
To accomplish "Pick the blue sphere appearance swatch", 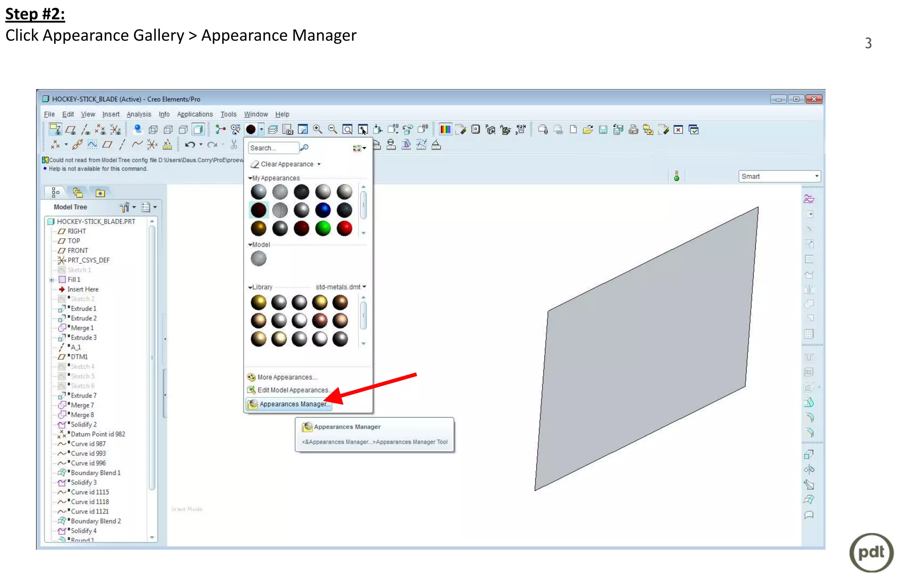I will [323, 210].
